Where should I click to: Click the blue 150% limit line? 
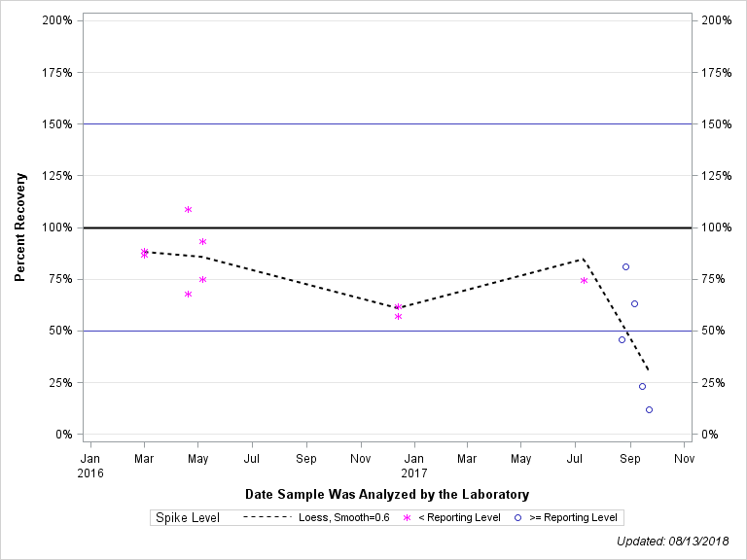click(x=387, y=123)
